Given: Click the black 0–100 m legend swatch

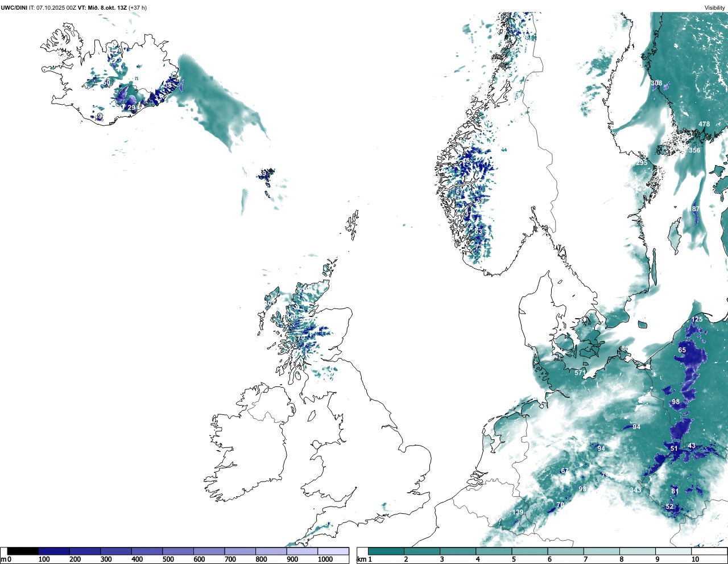Looking at the screenshot, I should (x=23, y=551).
